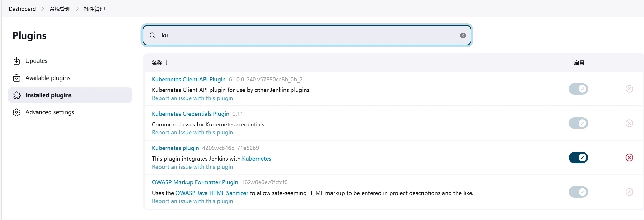The width and height of the screenshot is (644, 220).
Task: Open the OWASP Java HTML Sanitizer link
Action: 212,193
